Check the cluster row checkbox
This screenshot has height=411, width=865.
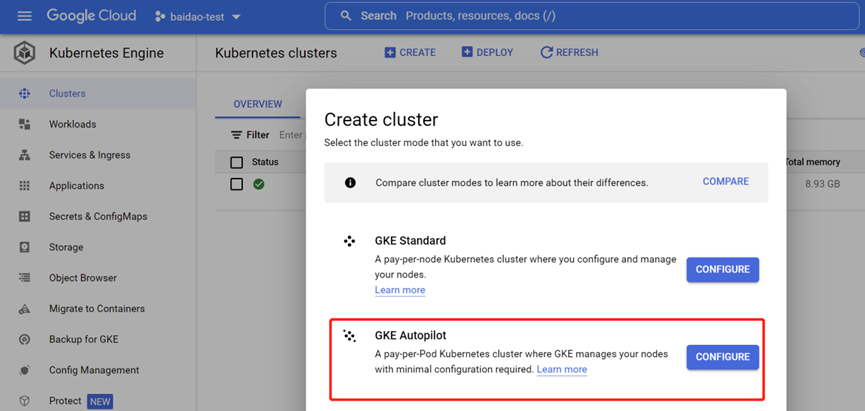pos(237,184)
